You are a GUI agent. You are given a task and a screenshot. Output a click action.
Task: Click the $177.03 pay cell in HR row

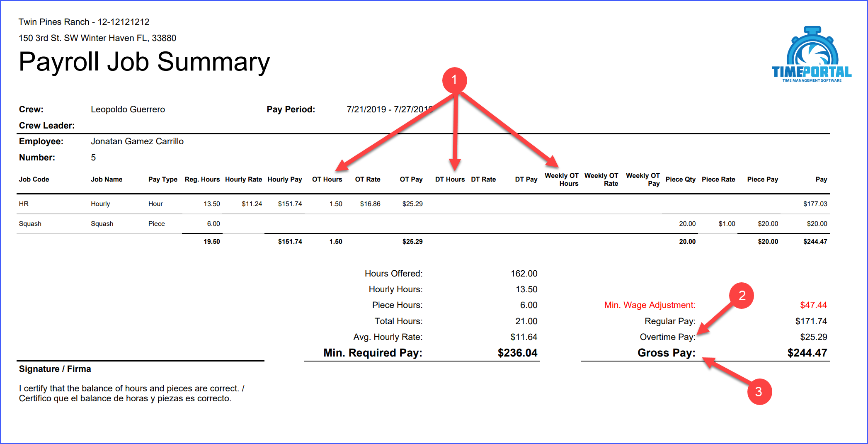[x=815, y=204]
